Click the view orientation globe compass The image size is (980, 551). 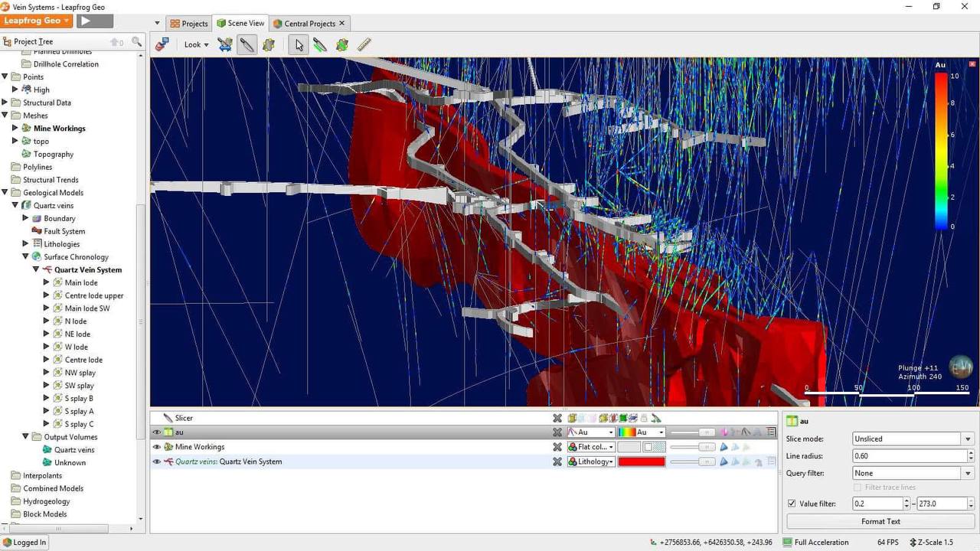[x=961, y=367]
